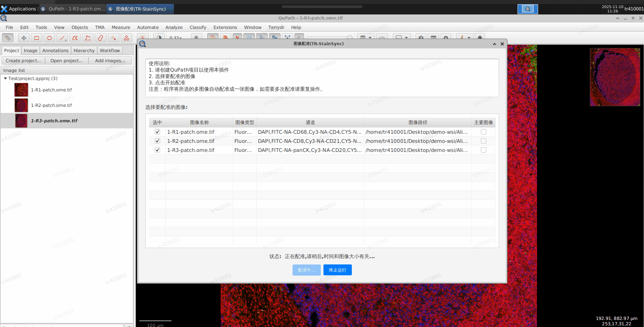Switch to the Hierarchy tab
Screen dimensions: 644x327
(x=84, y=50)
